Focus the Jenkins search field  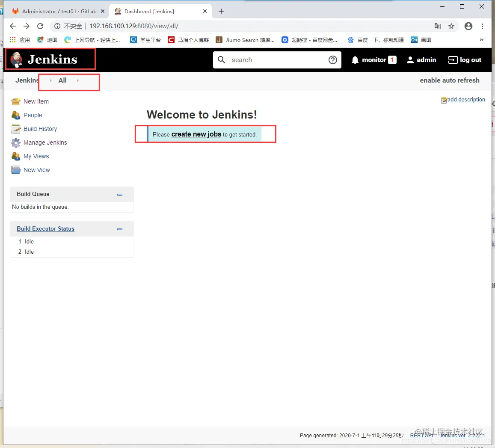(277, 59)
